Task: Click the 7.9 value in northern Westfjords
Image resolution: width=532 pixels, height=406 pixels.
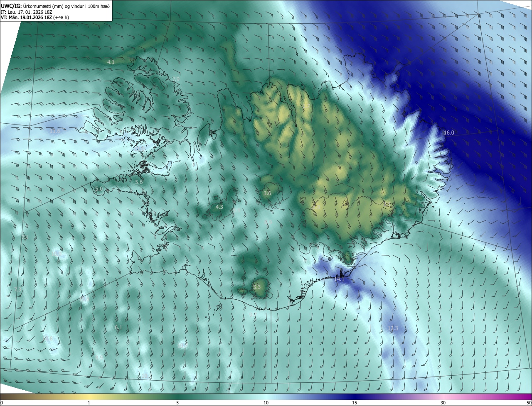Action: pos(176,79)
